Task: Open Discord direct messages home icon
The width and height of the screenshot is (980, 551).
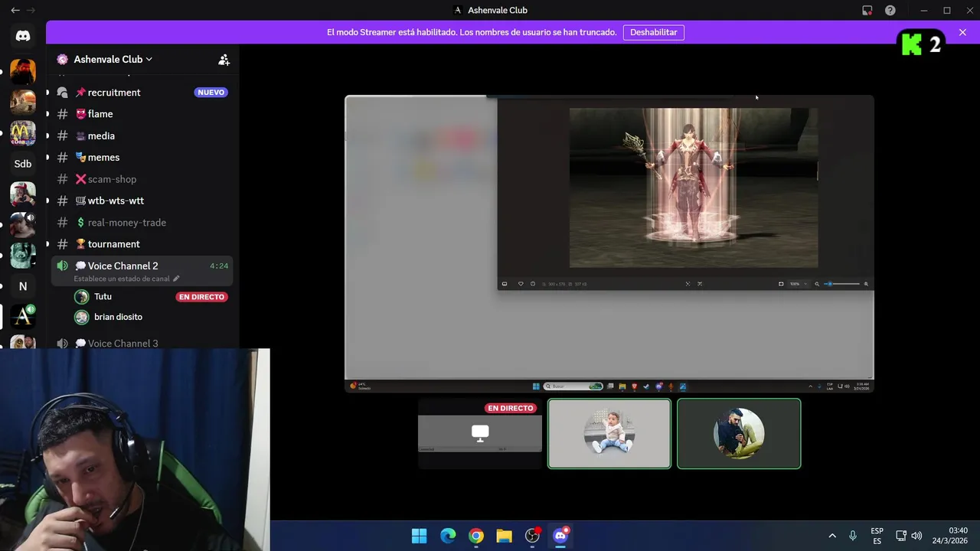Action: 23,36
